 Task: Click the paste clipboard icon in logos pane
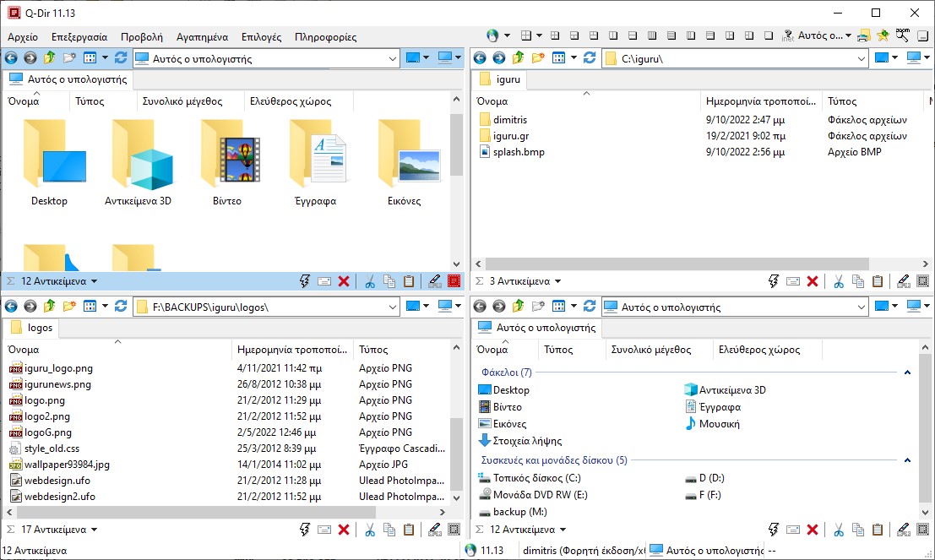(409, 530)
